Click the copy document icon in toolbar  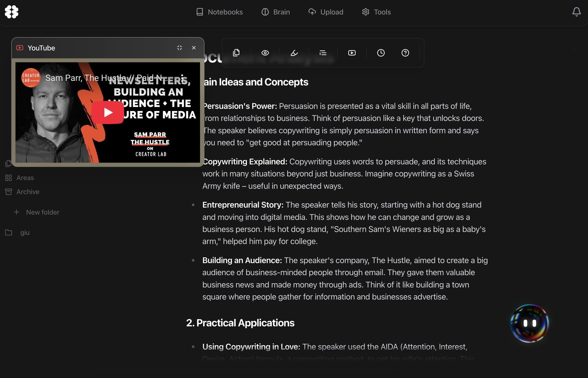coord(236,53)
